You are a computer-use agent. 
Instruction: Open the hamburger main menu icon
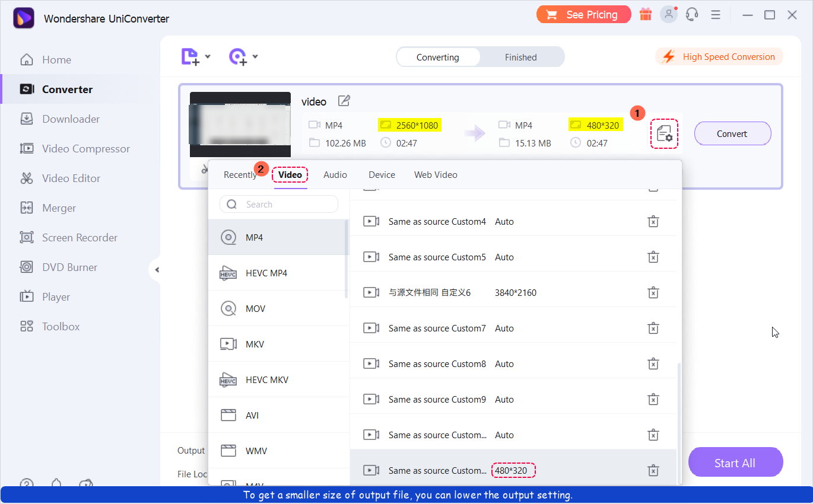(716, 15)
